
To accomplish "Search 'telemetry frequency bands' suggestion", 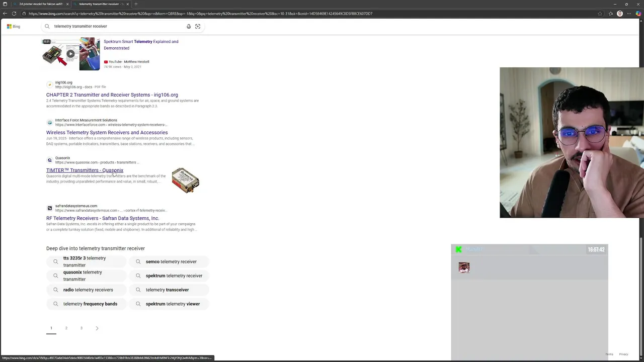I will click(x=87, y=304).
